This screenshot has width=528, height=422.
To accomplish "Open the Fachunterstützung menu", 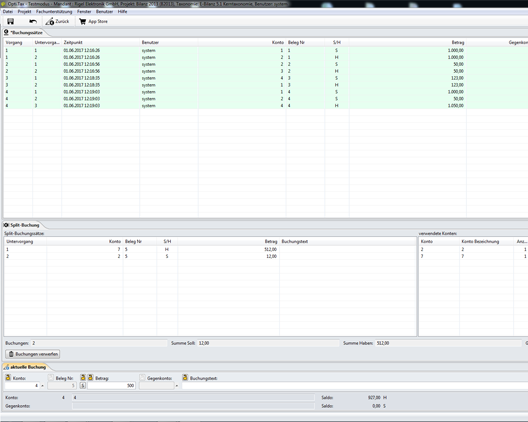I will click(54, 11).
